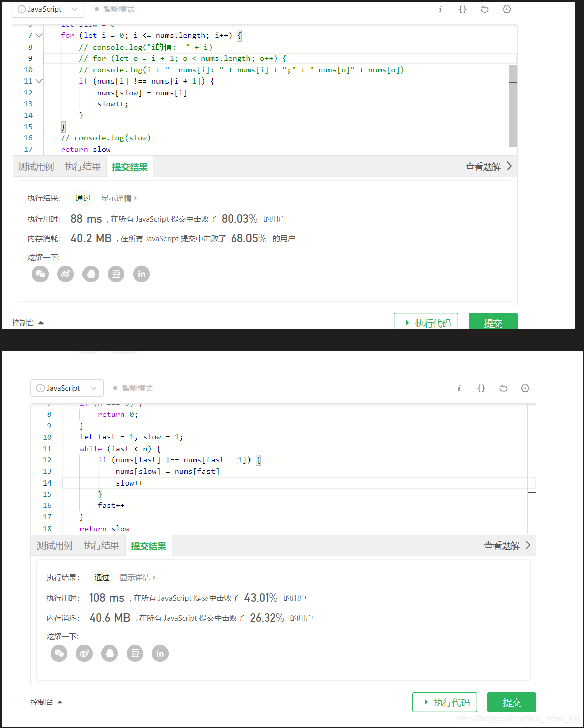Switch to 测试用例 tab in upper panel
Screen dimensions: 584x728
click(x=36, y=167)
